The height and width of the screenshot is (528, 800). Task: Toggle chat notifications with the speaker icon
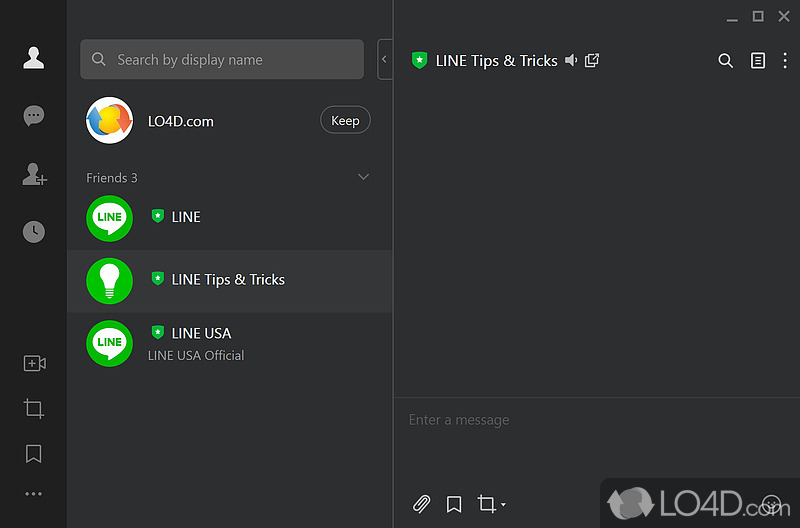571,61
